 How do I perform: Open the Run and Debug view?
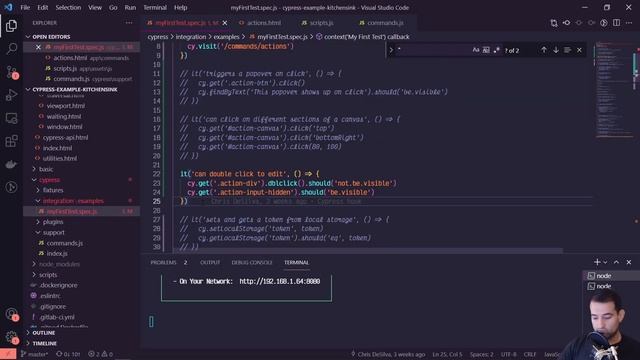[11, 95]
